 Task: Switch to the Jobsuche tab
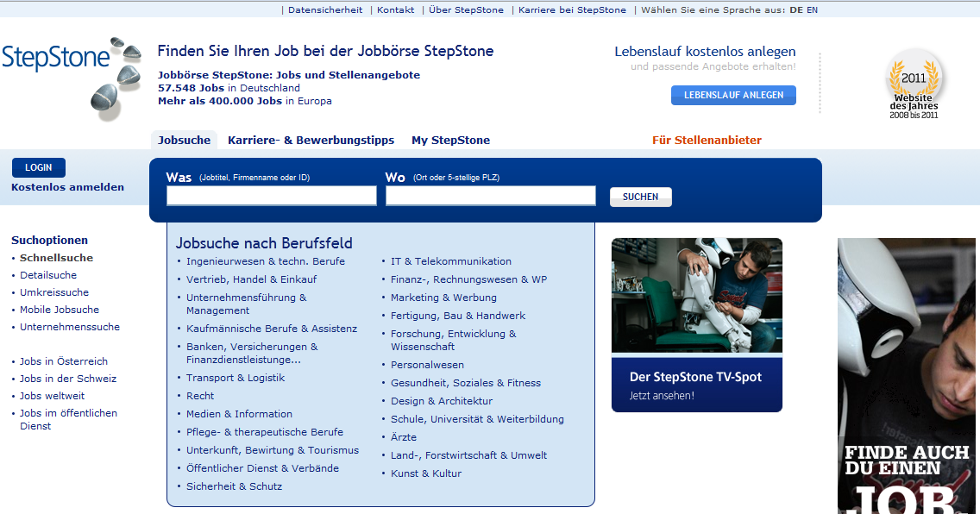[184, 140]
